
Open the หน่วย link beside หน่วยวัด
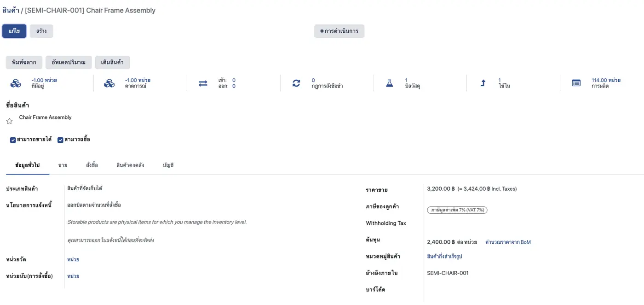(73, 259)
